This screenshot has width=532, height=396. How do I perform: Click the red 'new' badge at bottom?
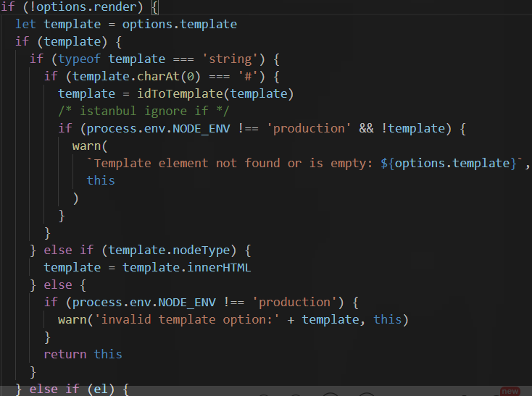coord(510,391)
